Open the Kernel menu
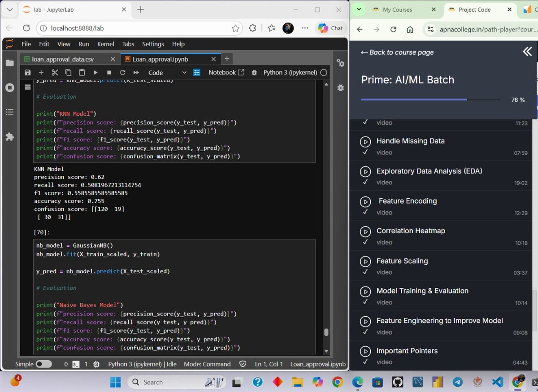 [x=106, y=44]
